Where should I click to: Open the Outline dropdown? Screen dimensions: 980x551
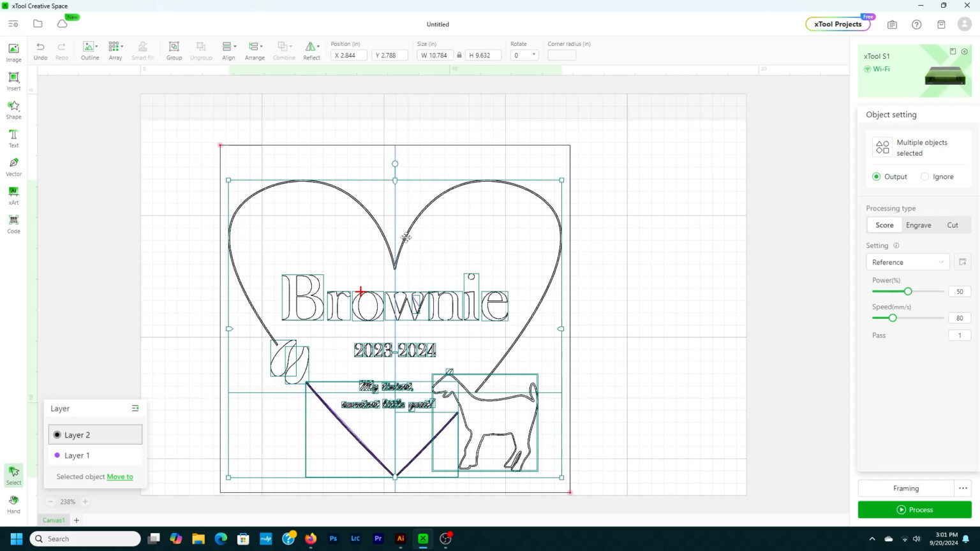pos(90,50)
